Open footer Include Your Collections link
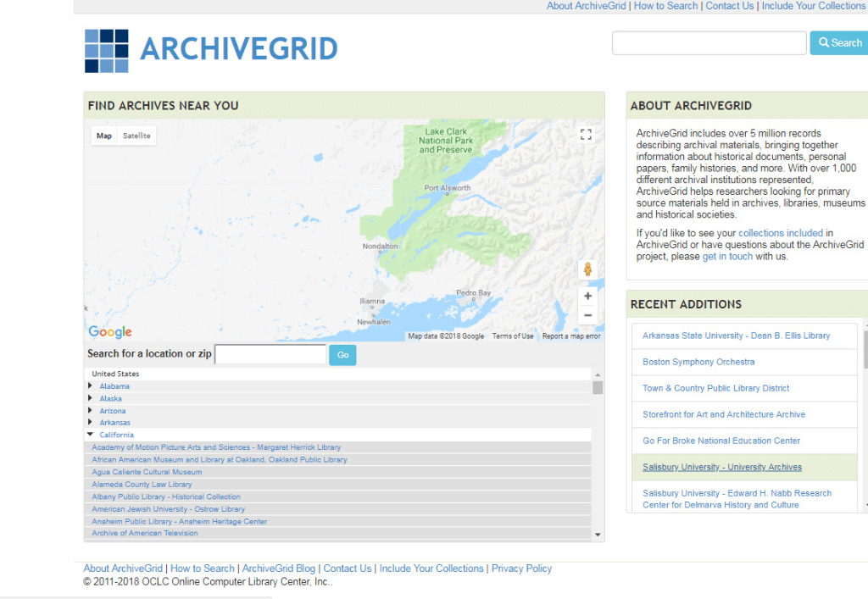 coord(431,568)
